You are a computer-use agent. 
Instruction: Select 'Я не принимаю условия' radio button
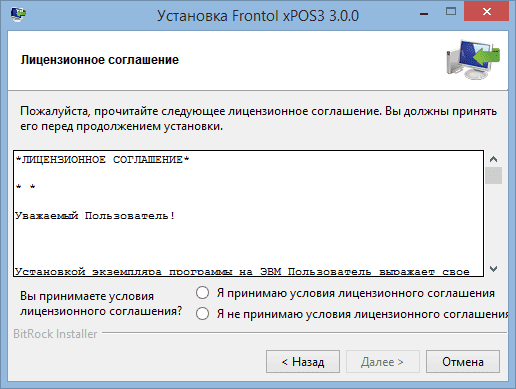tap(202, 314)
